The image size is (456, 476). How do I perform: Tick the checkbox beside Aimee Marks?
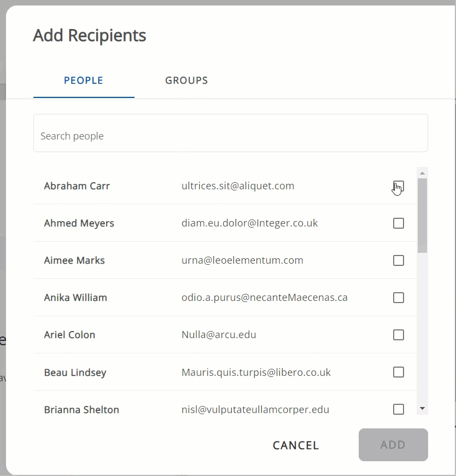tap(399, 260)
